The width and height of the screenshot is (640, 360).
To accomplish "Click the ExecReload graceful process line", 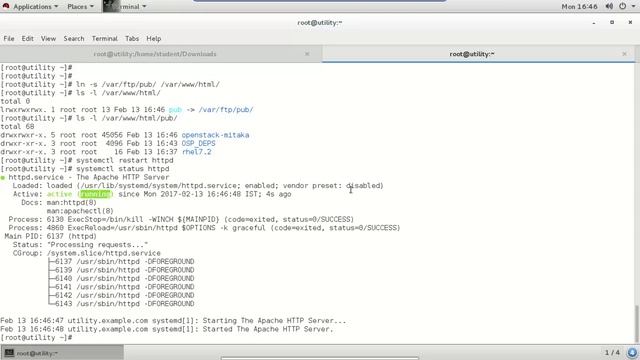I will tap(204, 228).
